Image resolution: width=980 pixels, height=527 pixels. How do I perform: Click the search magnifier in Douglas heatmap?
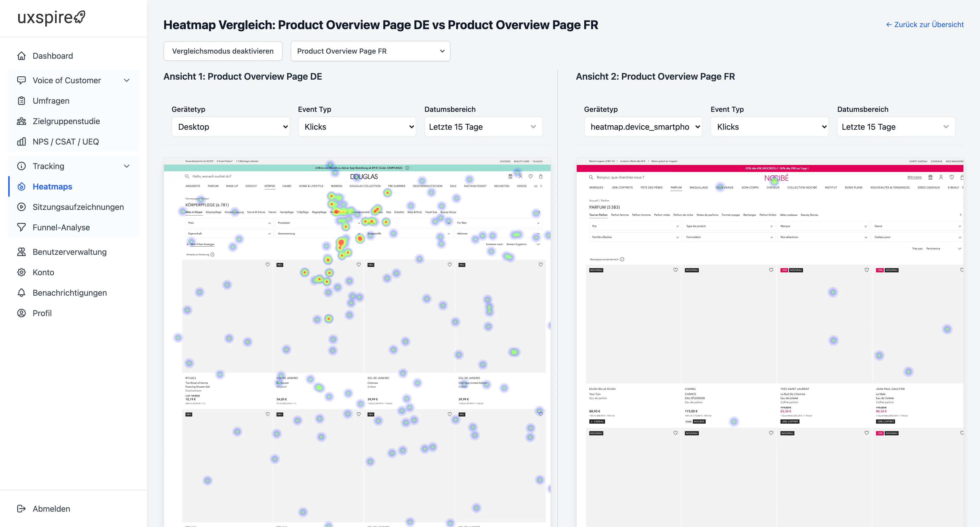pos(187,176)
